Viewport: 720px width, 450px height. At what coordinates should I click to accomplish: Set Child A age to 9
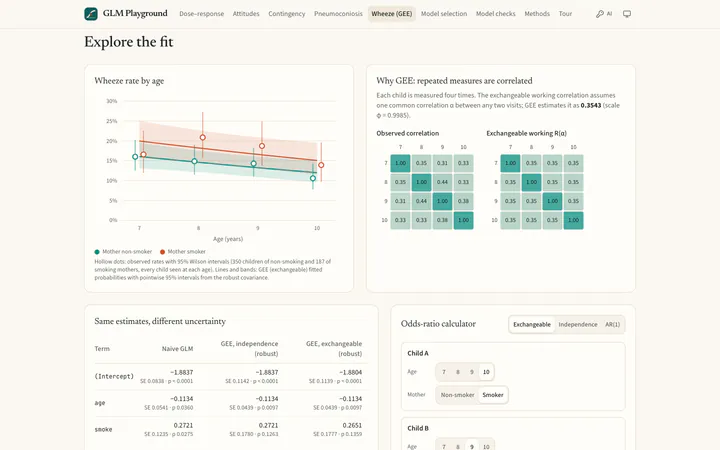point(472,372)
